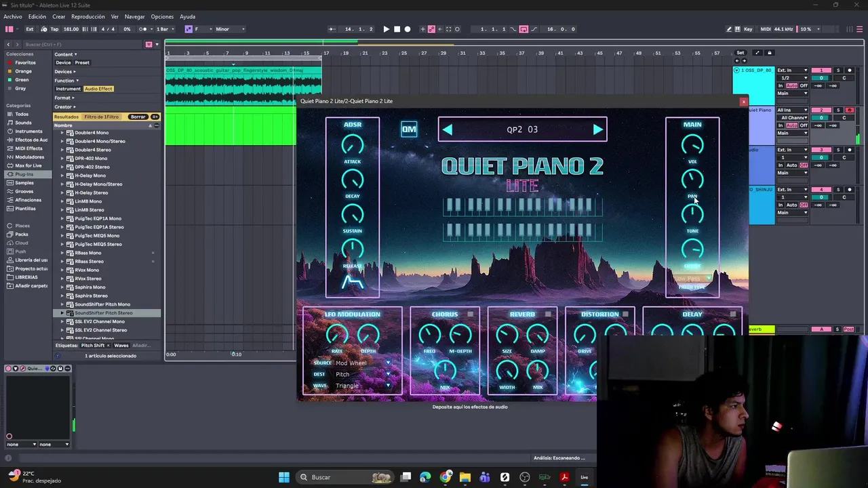Click the browser search field

pos(81,45)
